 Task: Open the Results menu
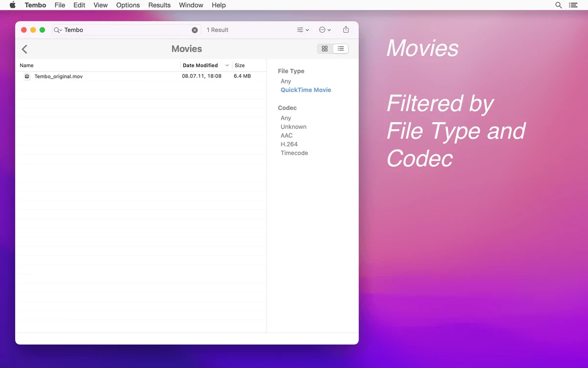tap(159, 5)
